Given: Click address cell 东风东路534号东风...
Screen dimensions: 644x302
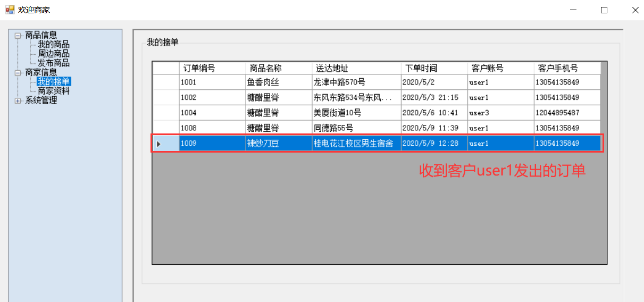Looking at the screenshot, I should [356, 98].
